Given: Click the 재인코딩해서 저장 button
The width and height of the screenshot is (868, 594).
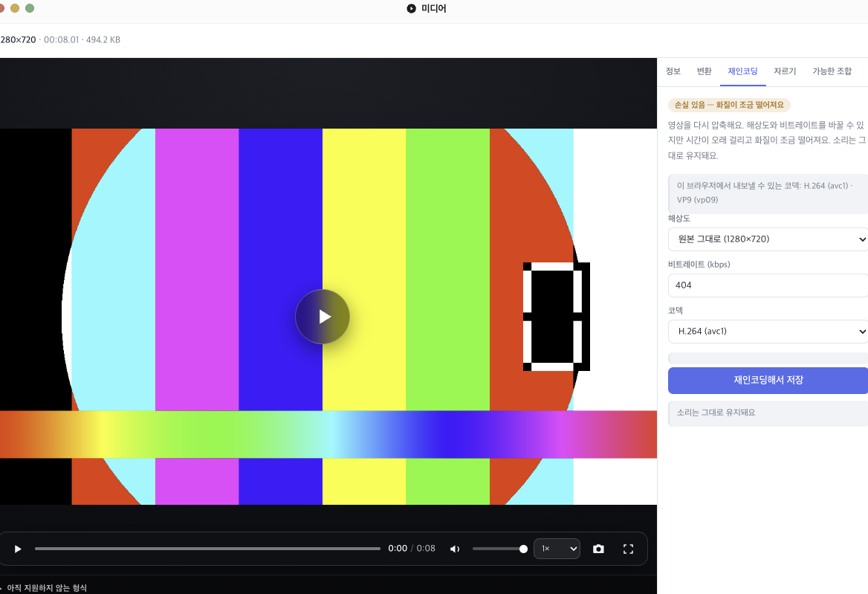Looking at the screenshot, I should point(768,381).
